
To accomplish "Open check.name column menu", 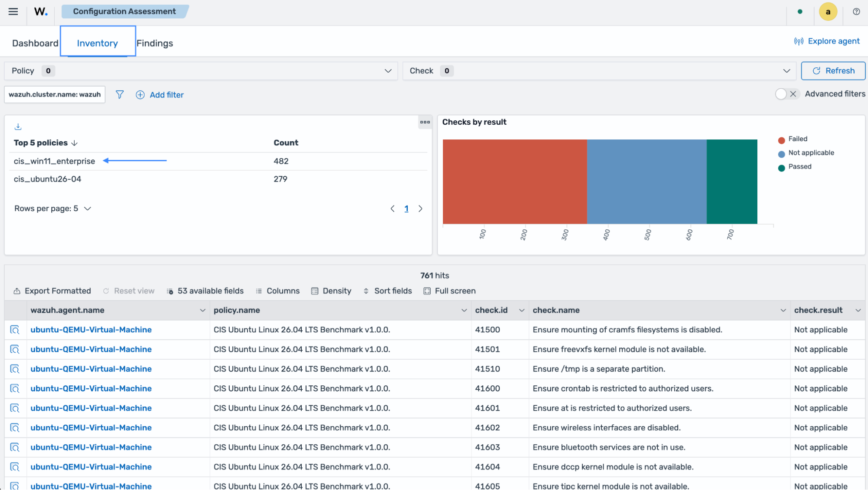I will [783, 311].
